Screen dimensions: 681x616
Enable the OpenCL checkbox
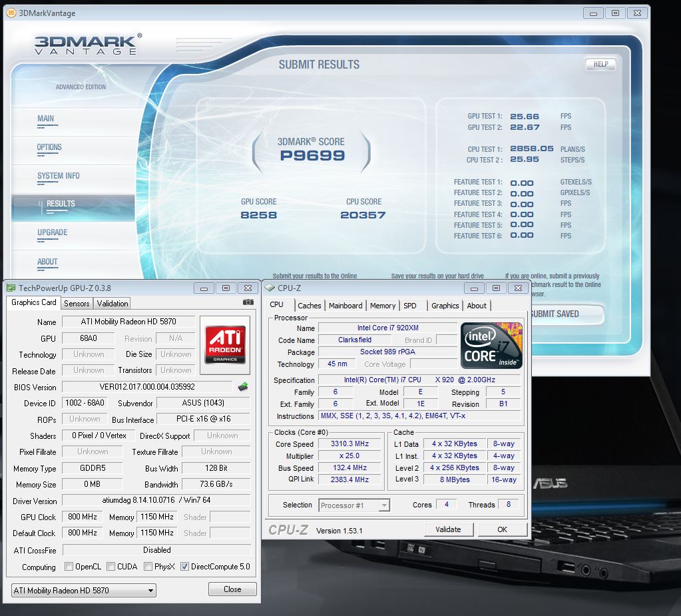tap(69, 567)
